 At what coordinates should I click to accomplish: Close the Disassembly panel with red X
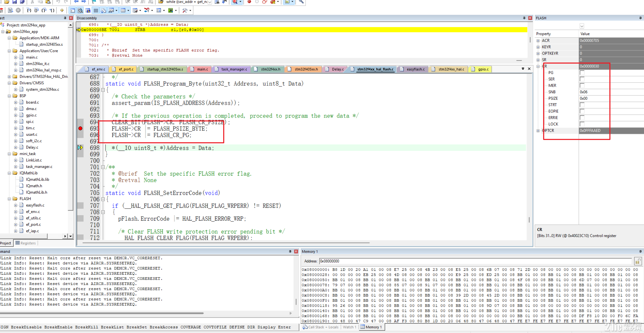[x=530, y=18]
